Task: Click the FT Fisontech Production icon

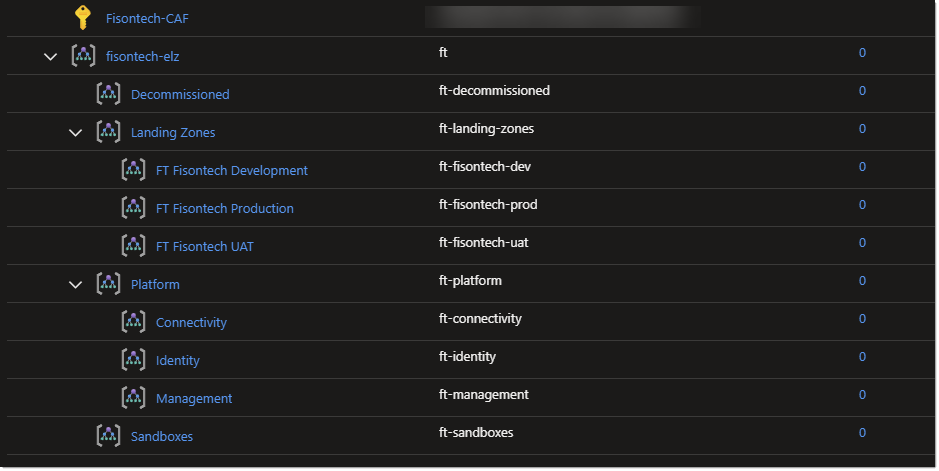Action: (134, 208)
